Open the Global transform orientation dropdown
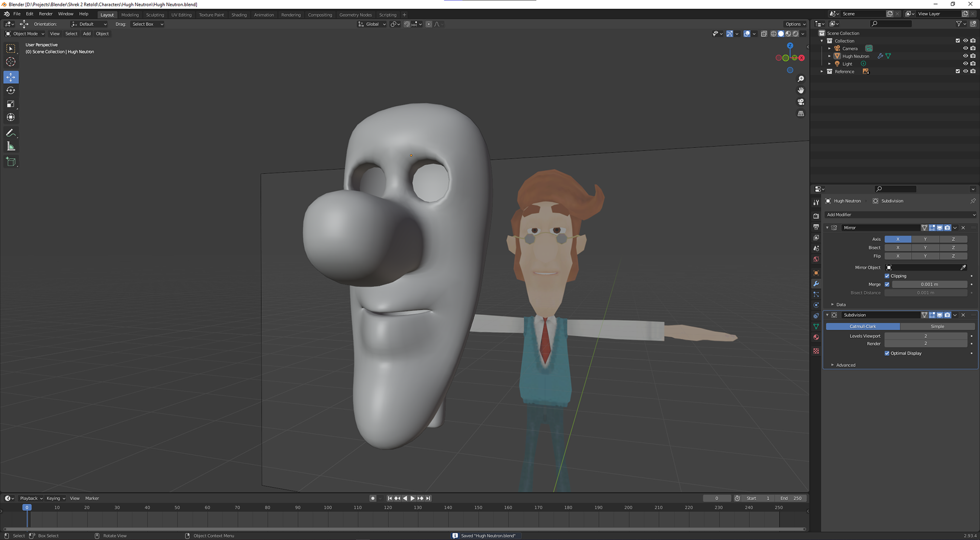980x540 pixels. point(372,24)
